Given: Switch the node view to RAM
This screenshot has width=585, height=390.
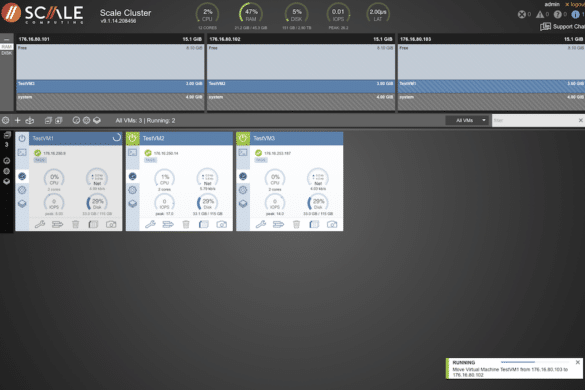Looking at the screenshot, I should tap(7, 47).
